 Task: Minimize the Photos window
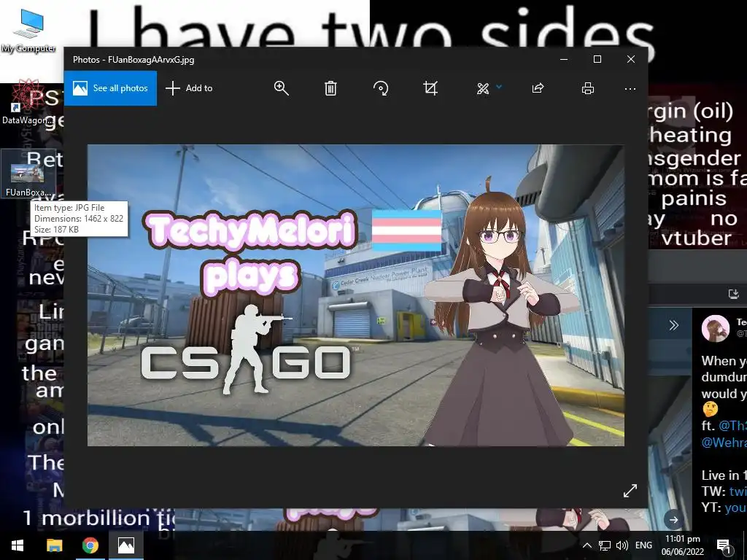pos(564,59)
